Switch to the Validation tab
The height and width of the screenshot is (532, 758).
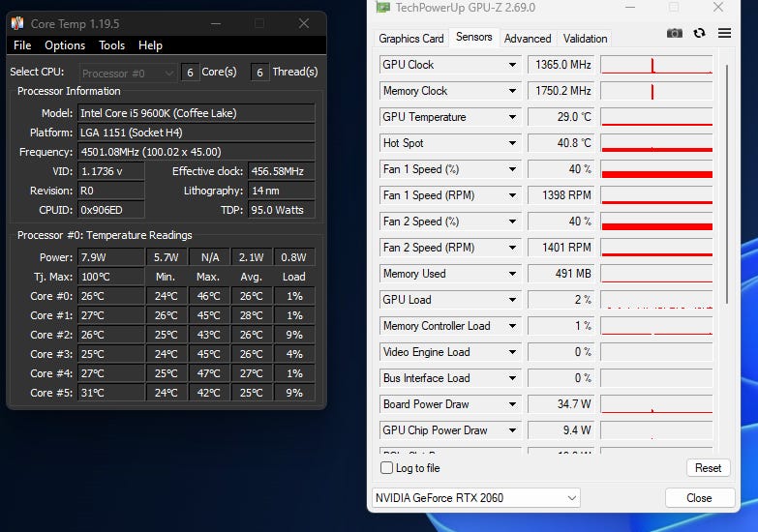585,39
